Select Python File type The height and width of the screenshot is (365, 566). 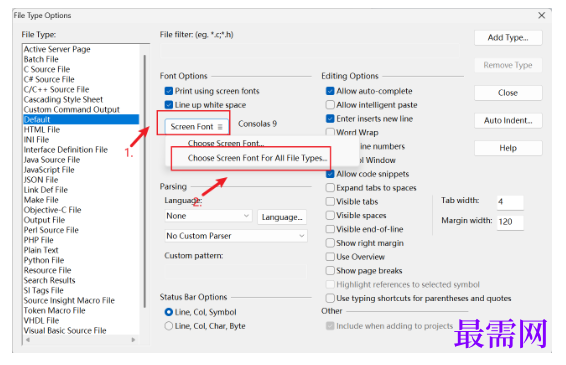(81, 260)
